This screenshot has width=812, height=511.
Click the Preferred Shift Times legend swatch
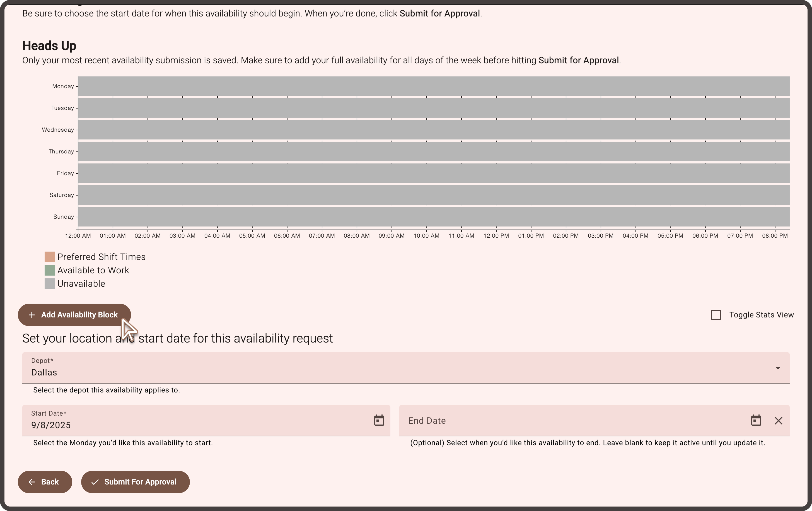(x=50, y=257)
